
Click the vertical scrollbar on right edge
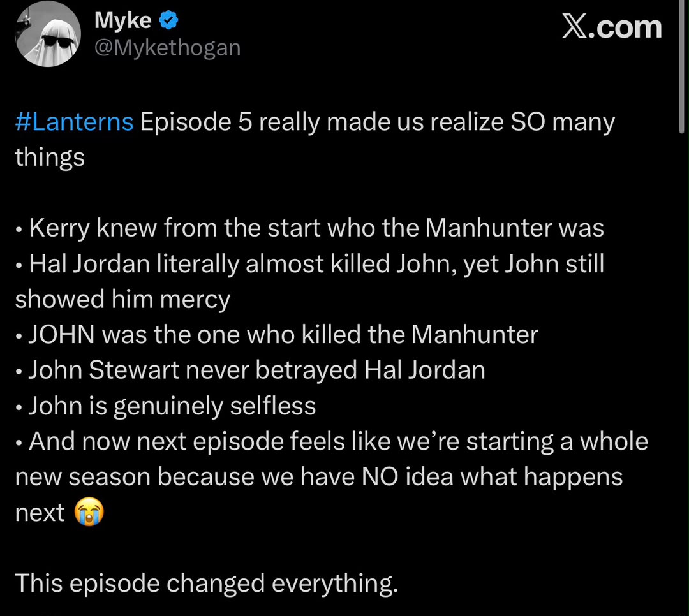(x=681, y=66)
